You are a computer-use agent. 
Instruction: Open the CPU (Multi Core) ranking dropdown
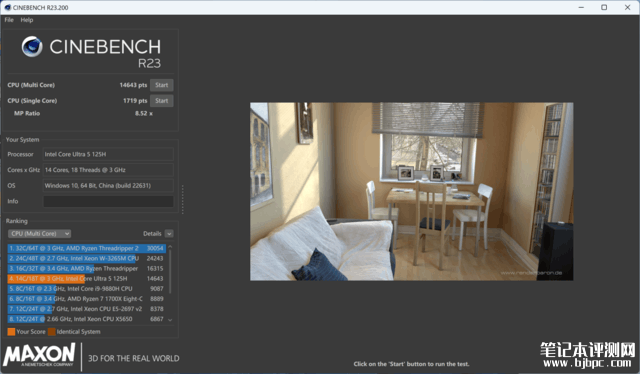click(40, 234)
